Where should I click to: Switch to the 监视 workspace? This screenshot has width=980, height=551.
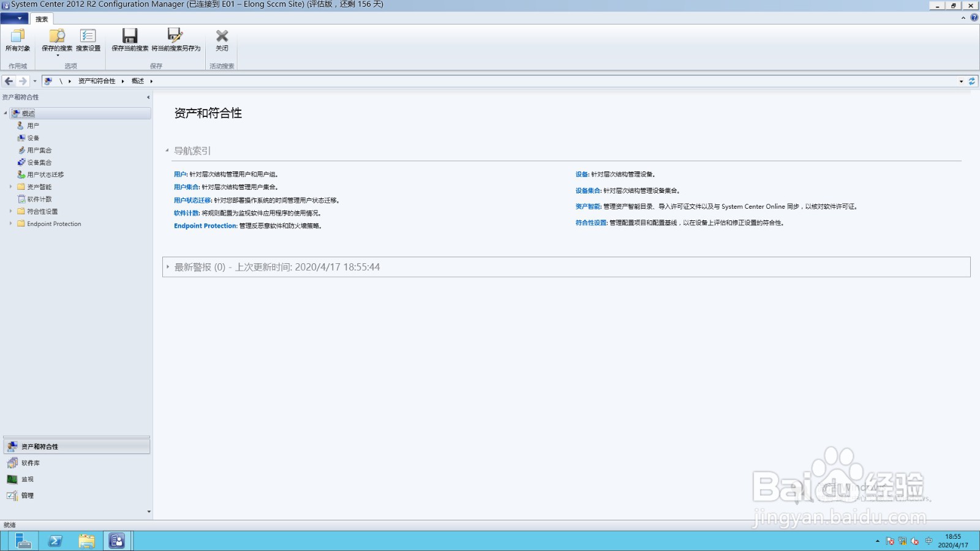click(x=77, y=479)
